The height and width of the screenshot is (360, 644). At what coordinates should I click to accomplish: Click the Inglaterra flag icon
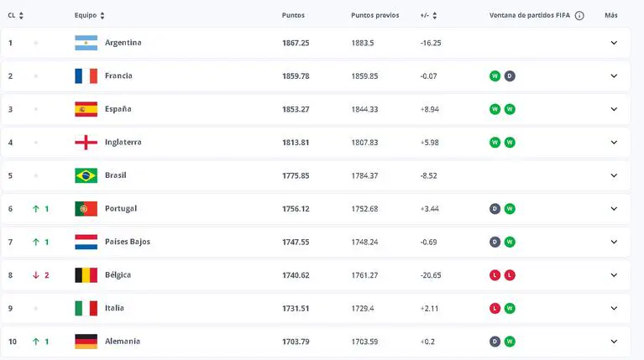[x=86, y=143]
